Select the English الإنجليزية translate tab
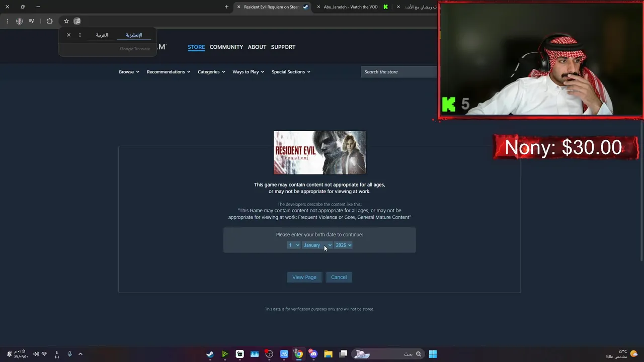644x362 pixels. point(134,35)
